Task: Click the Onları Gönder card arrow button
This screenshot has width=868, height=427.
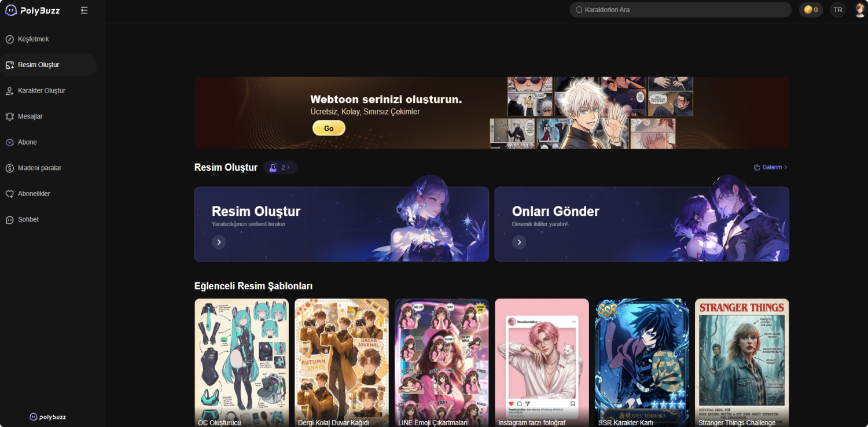Action: pos(519,242)
